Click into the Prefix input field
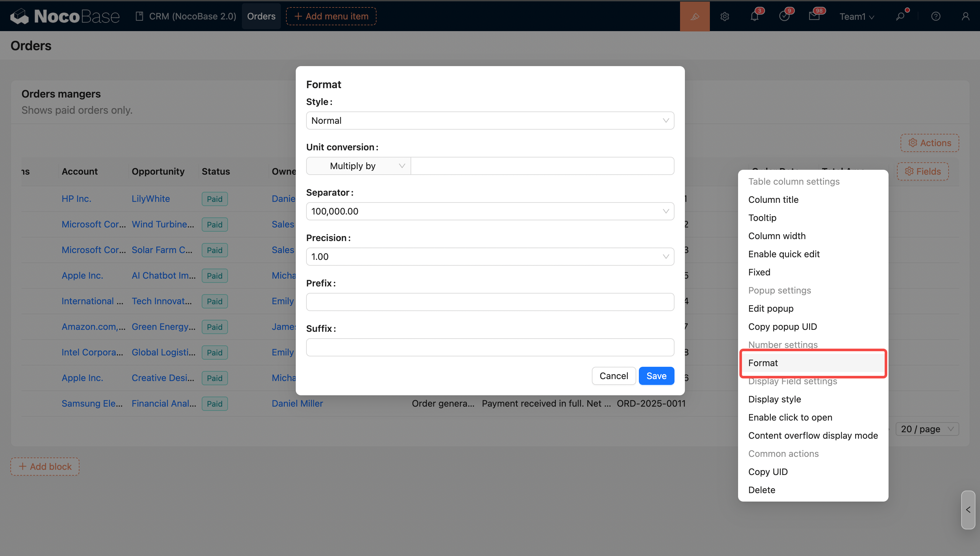The width and height of the screenshot is (980, 556). (490, 302)
